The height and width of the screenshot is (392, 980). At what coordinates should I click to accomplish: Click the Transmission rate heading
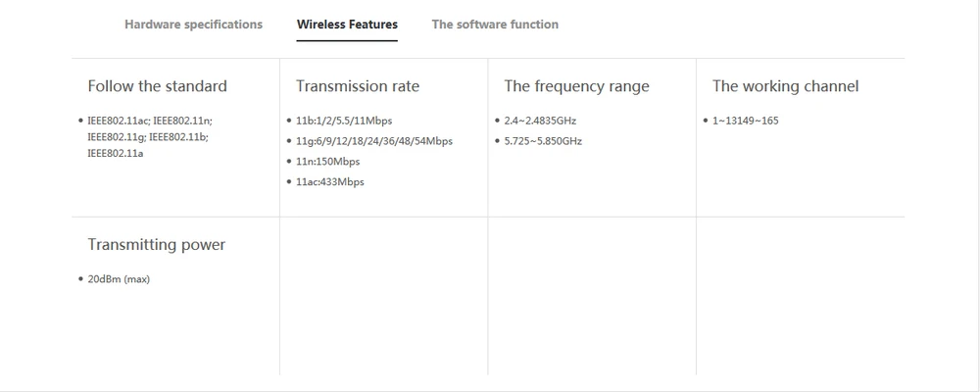click(x=358, y=86)
